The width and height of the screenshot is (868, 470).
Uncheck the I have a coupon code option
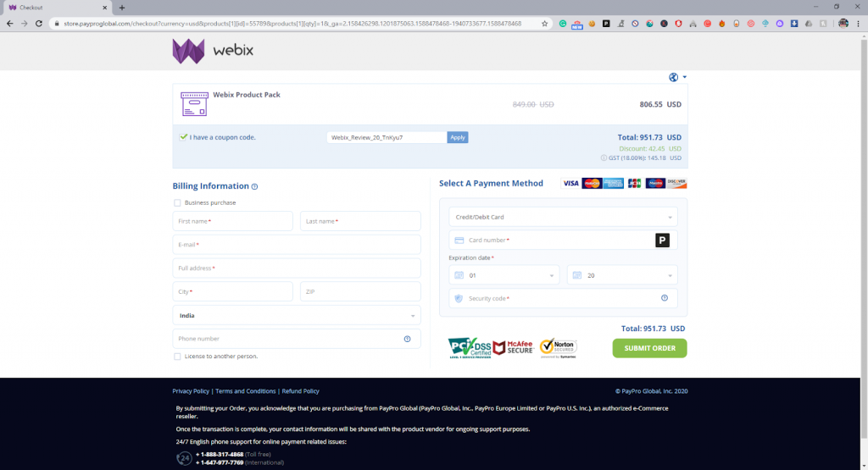point(183,136)
